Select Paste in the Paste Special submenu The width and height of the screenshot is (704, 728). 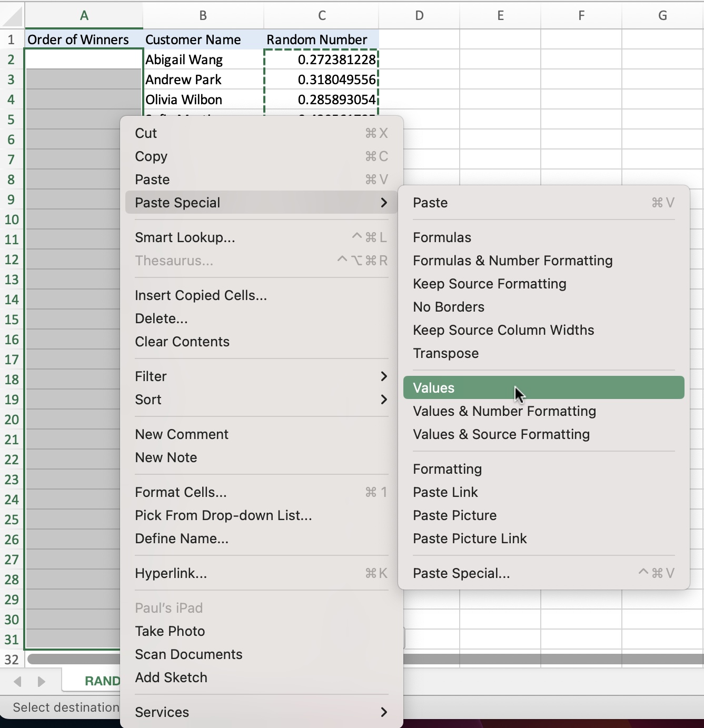[x=544, y=203]
